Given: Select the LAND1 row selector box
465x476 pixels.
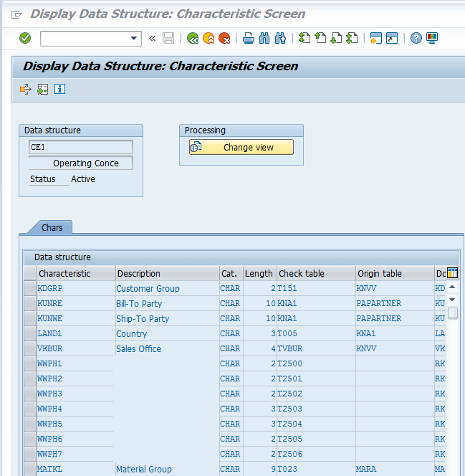Looking at the screenshot, I should tap(29, 333).
